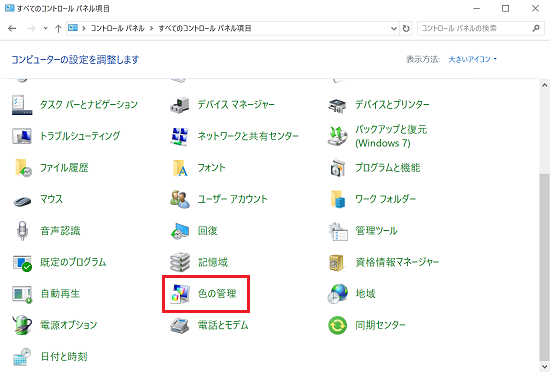Expand the chevron before コントロール パネル breadcrumb

tap(84, 28)
